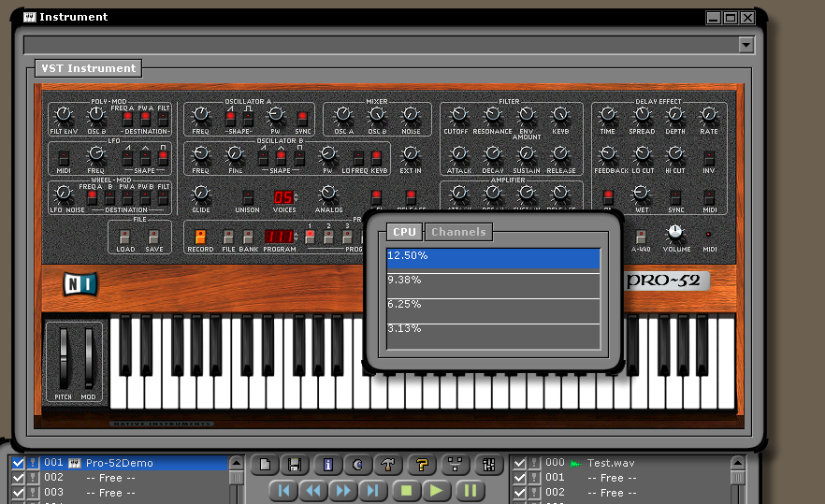Screen dimensions: 825x504
Task: Click the exclamation icon in instrument row 001
Action: pos(33,463)
